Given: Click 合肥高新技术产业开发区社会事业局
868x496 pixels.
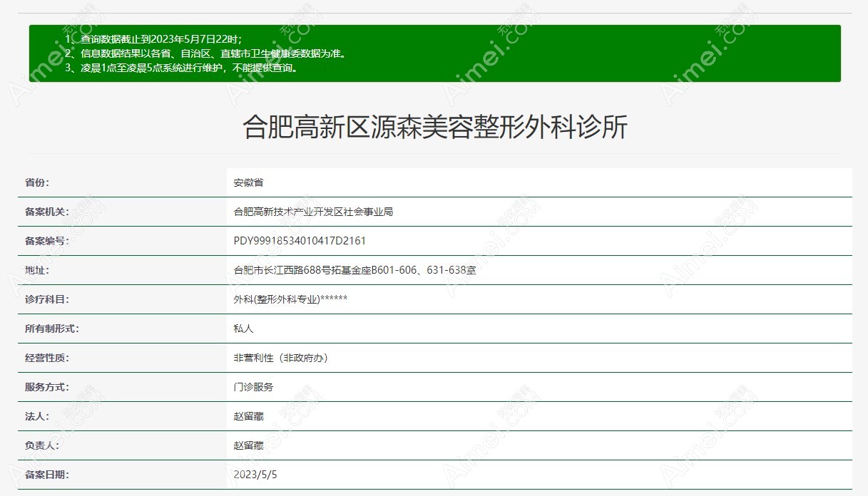Looking at the screenshot, I should [313, 212].
